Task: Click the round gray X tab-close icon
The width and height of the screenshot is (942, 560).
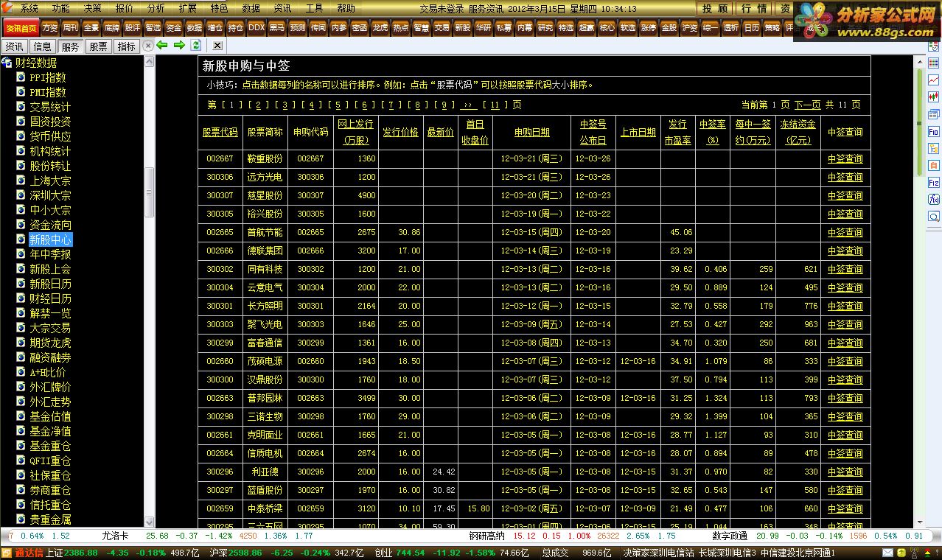Action: tap(148, 46)
